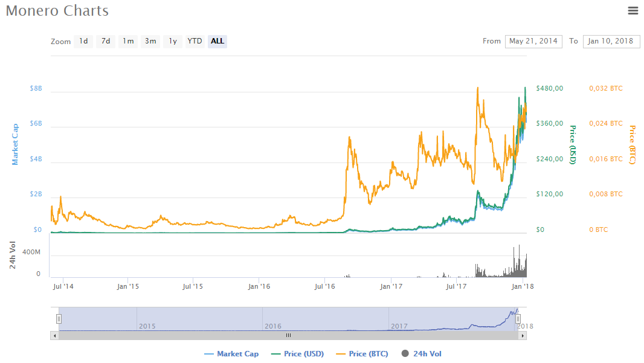
Task: Toggle the Price (USD) series in legend
Action: [298, 353]
